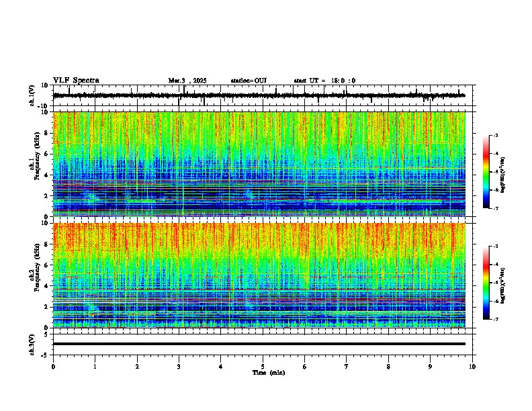
Task: Click the "8" kHz tick of ch.2 spectrogram
Action: coord(46,244)
